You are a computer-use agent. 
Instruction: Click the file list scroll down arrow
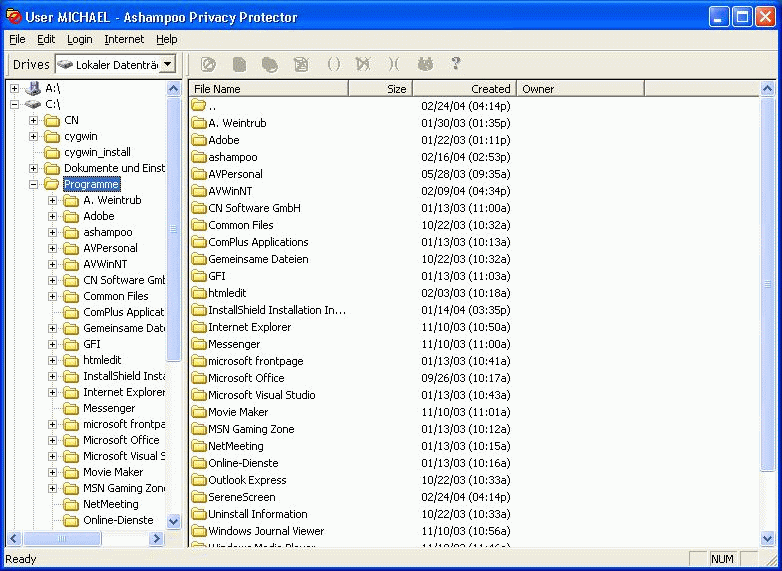pos(768,538)
